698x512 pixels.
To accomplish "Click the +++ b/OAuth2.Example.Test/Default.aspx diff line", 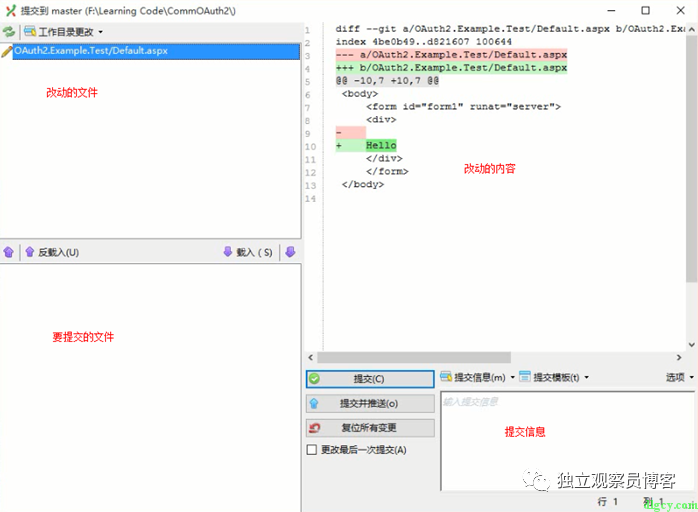I will pos(451,68).
